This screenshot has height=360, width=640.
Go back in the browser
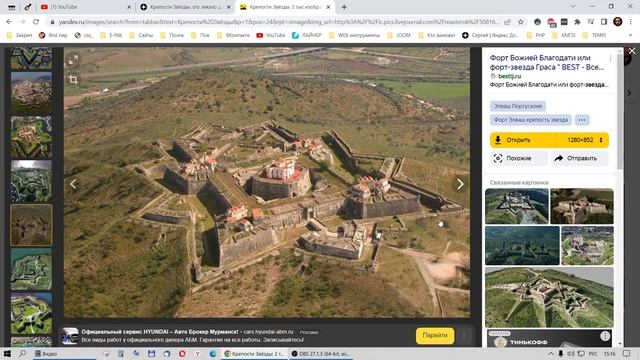(9, 22)
